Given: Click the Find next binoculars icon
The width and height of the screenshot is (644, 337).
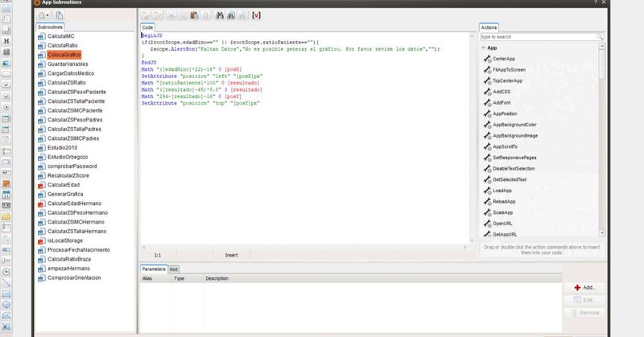Looking at the screenshot, I should coord(231,15).
